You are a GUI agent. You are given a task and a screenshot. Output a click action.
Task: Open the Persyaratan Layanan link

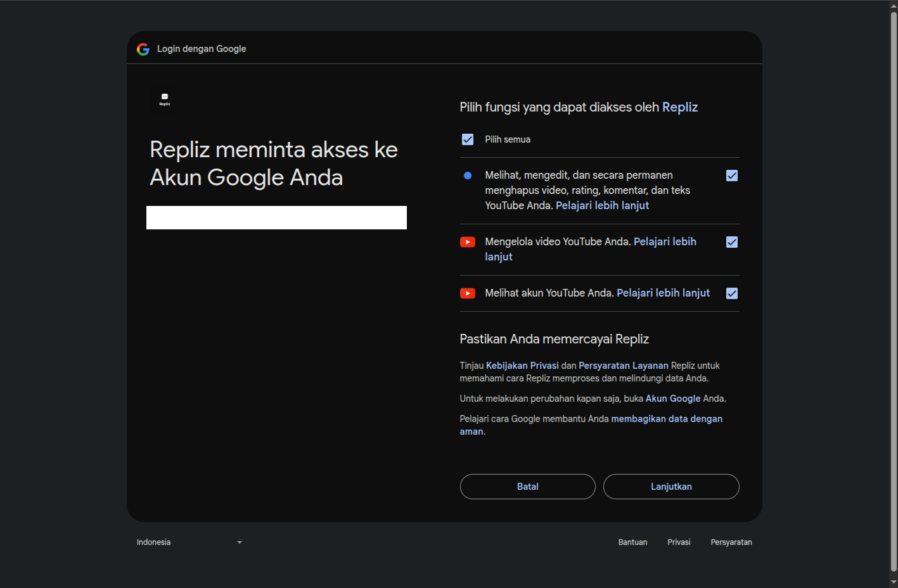[x=623, y=366]
